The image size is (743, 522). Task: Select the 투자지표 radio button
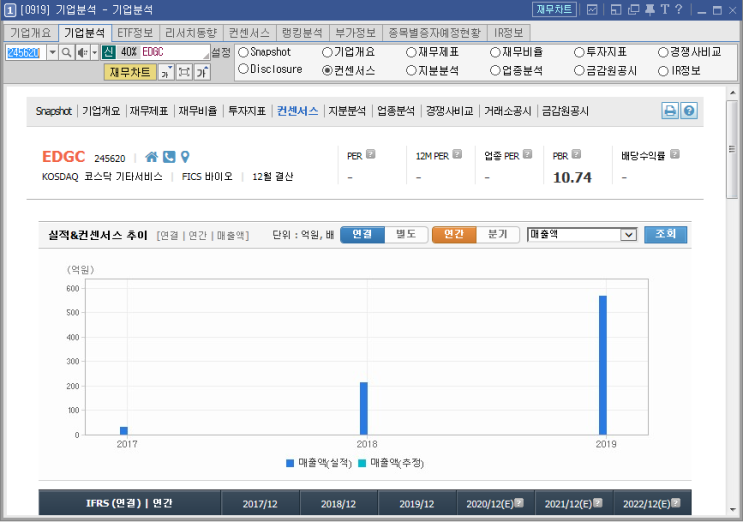click(x=579, y=52)
